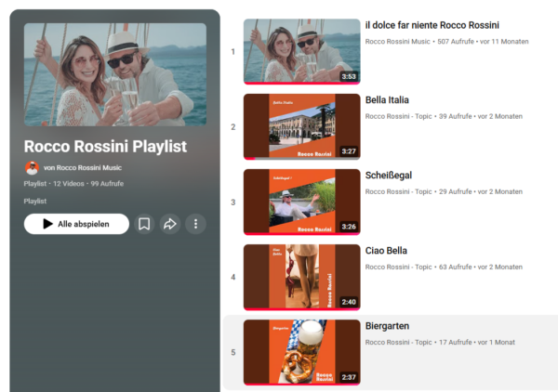Open Rocco Rossini - Topic under Scheißegal
This screenshot has width=558, height=392.
(398, 192)
